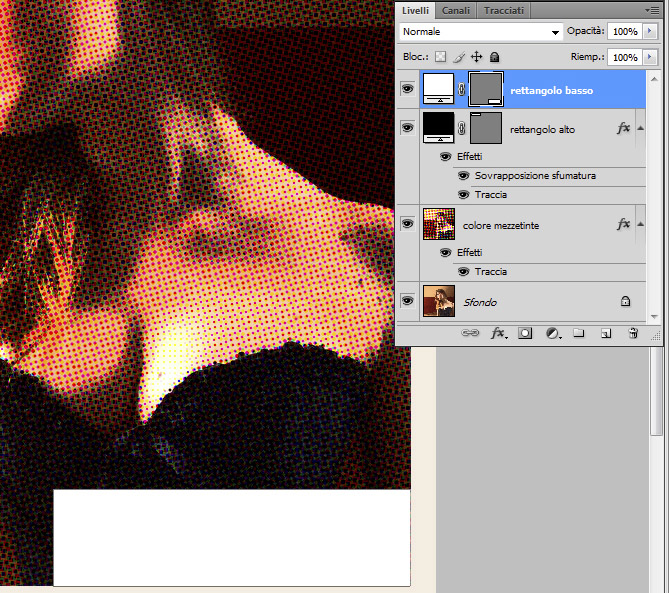This screenshot has height=593, width=669.
Task: Click Effetti label under colore mezzetinte
Action: (x=469, y=253)
